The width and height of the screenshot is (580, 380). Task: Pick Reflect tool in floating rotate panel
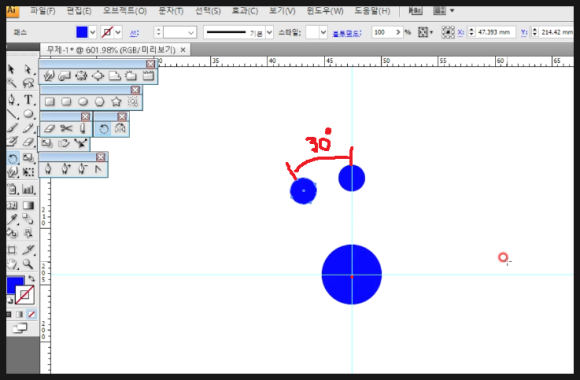point(120,128)
